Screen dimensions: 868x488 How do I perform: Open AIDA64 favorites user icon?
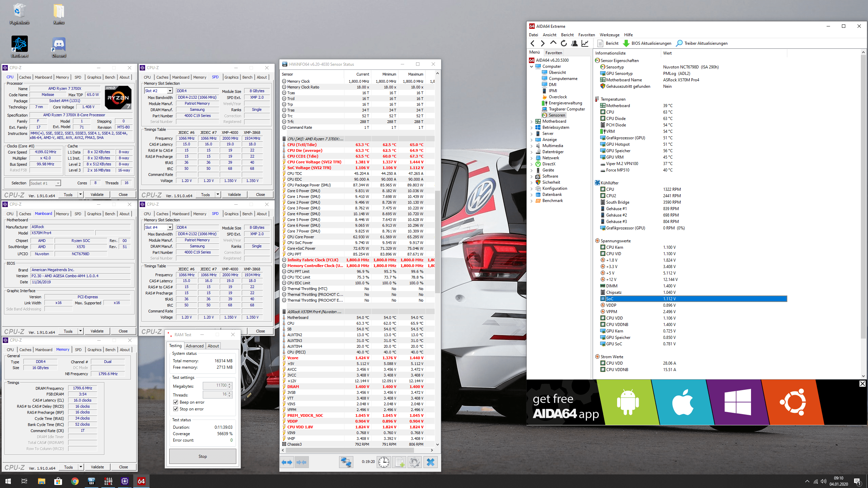pyautogui.click(x=574, y=43)
